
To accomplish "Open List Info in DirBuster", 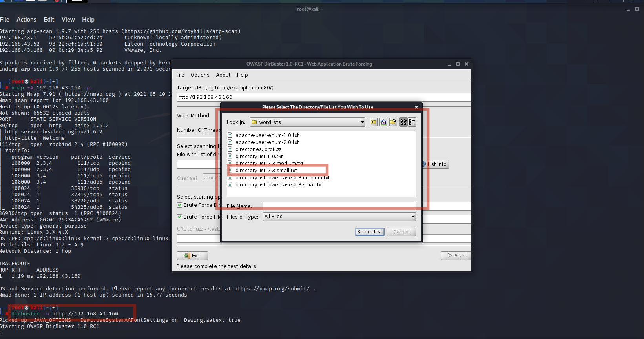I will coord(436,164).
